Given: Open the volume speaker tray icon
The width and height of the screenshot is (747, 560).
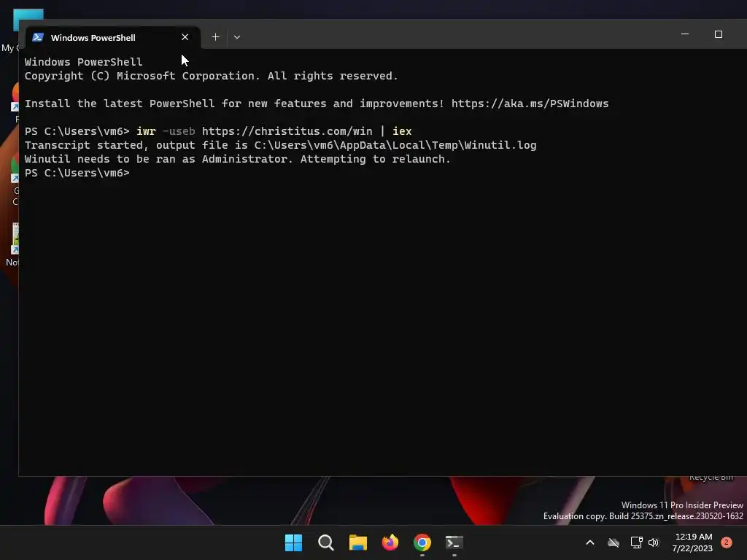Looking at the screenshot, I should 654,542.
